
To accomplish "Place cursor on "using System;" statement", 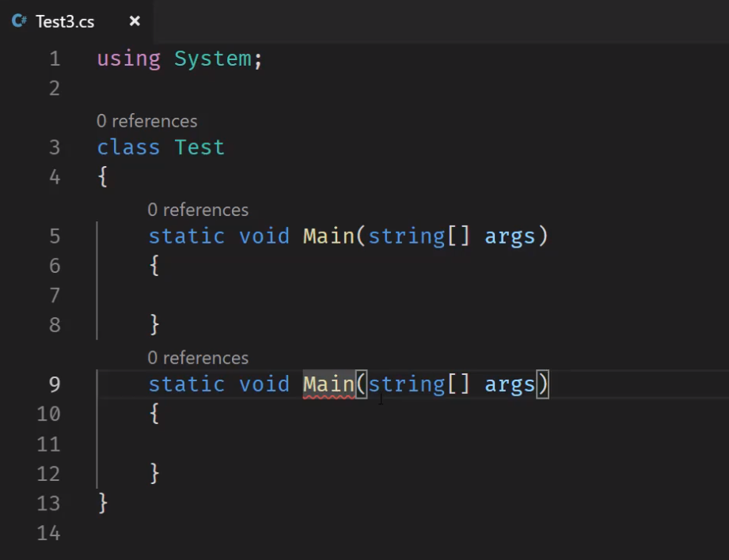I will coord(178,58).
